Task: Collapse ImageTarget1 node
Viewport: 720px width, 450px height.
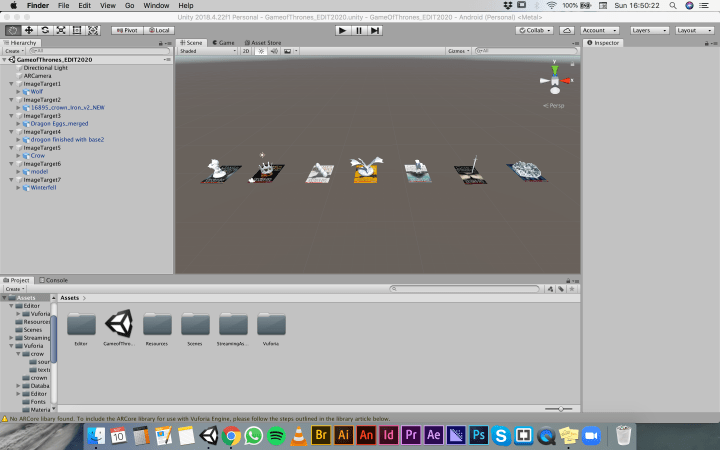Action: tap(11, 84)
